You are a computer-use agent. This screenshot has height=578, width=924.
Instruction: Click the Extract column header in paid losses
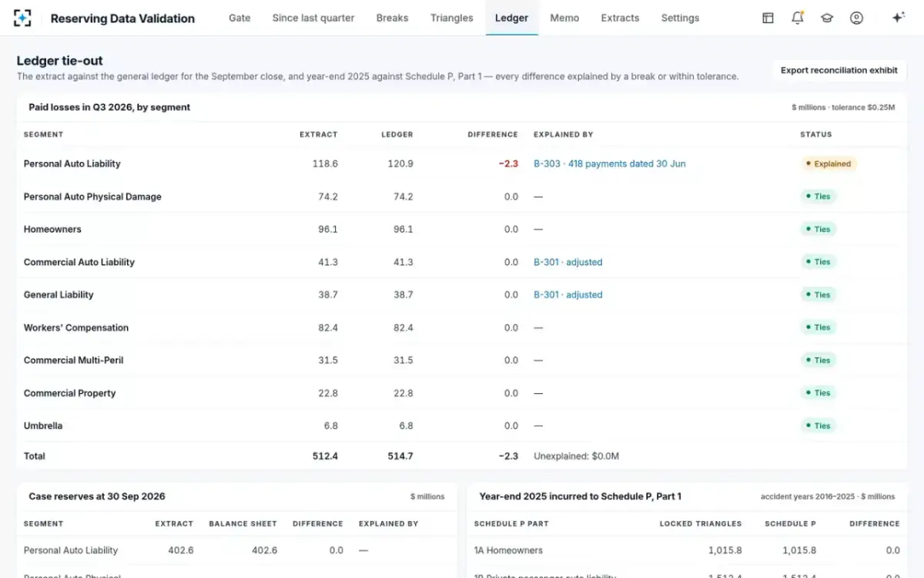click(x=319, y=135)
